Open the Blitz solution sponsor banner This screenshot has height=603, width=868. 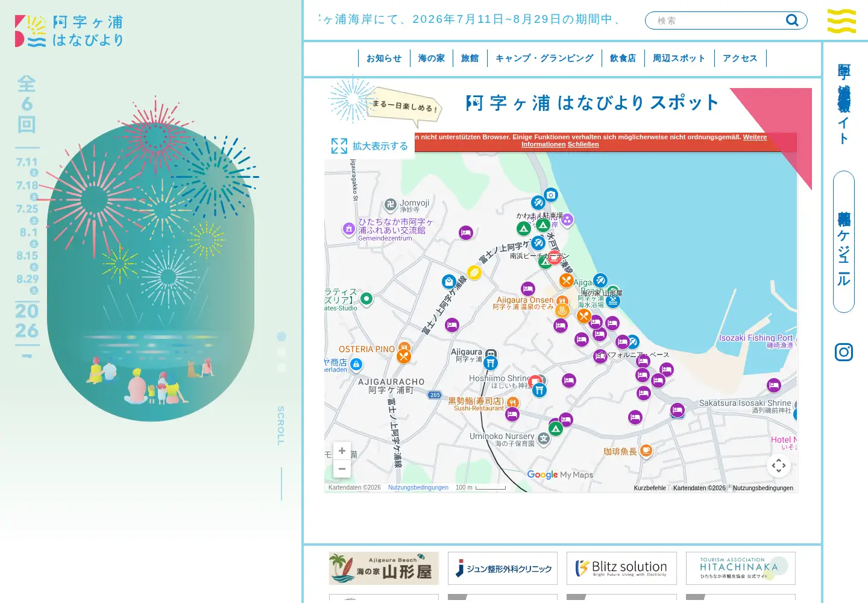coord(621,568)
